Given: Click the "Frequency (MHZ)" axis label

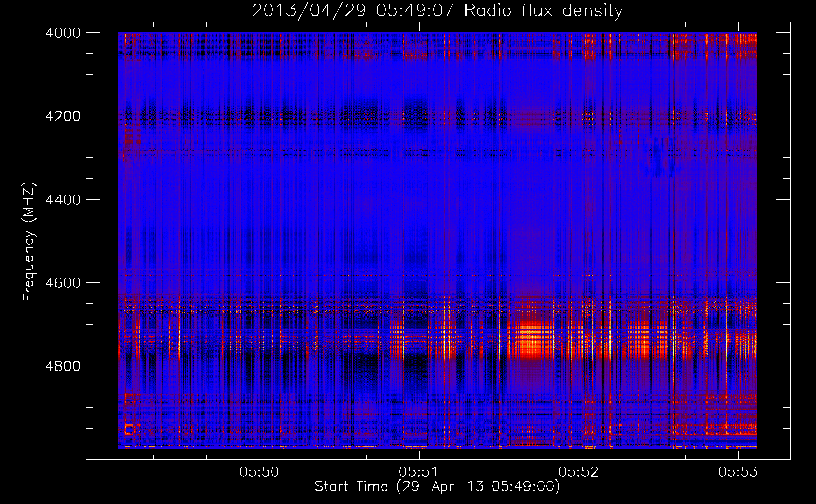Looking at the screenshot, I should coord(29,242).
